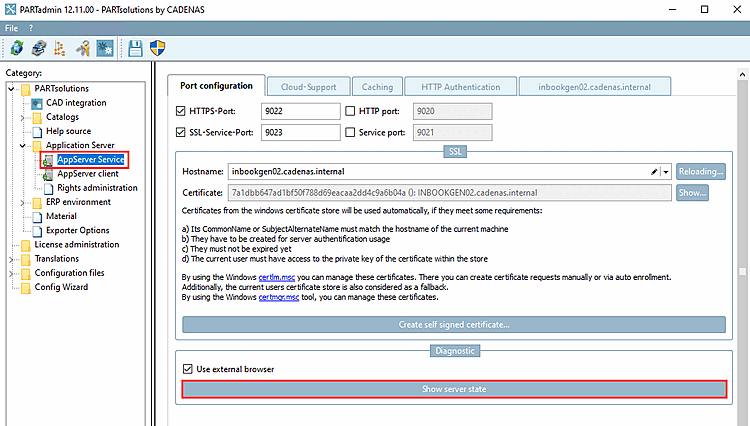Viewport: 750px width, 426px height.
Task: Click the Certificate text field
Action: pos(450,193)
